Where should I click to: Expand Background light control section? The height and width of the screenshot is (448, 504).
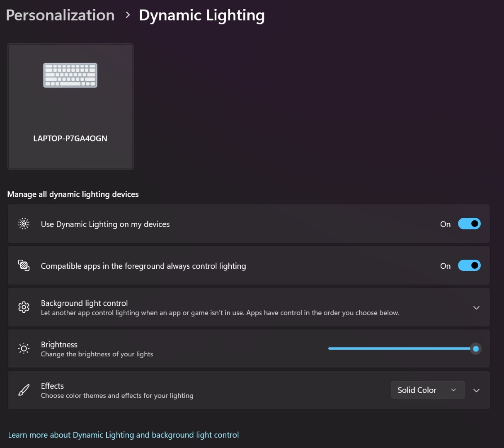pos(476,308)
